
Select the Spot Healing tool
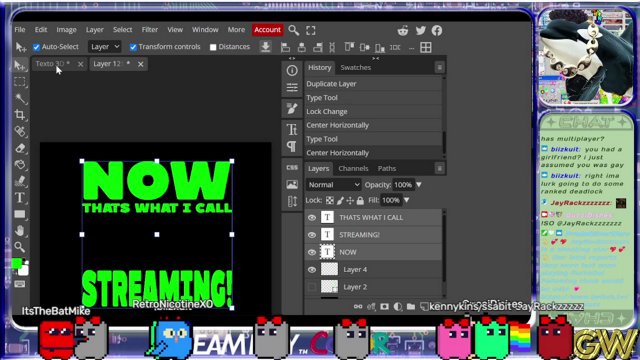[19, 131]
